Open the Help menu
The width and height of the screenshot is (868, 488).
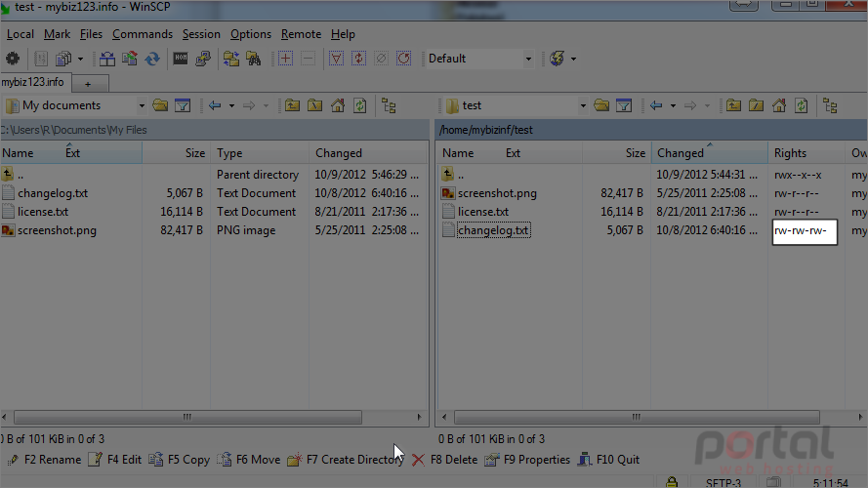(343, 34)
